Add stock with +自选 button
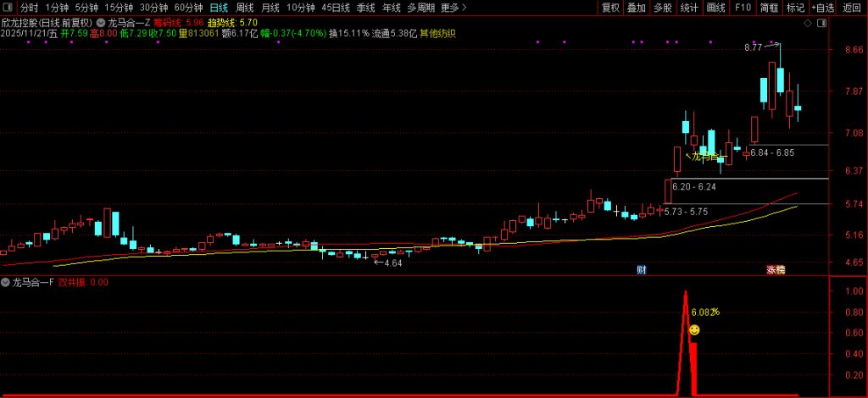This screenshot has width=868, height=398. pyautogui.click(x=822, y=8)
